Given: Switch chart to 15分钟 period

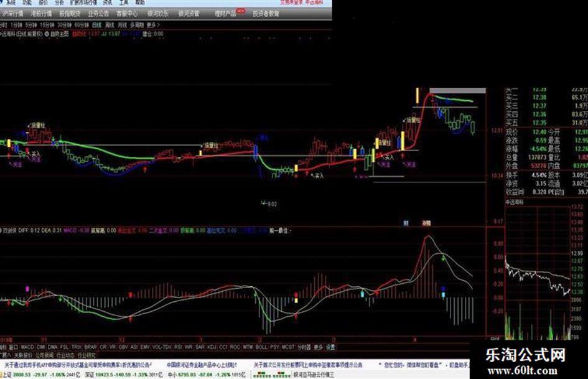Looking at the screenshot, I should click(x=47, y=25).
